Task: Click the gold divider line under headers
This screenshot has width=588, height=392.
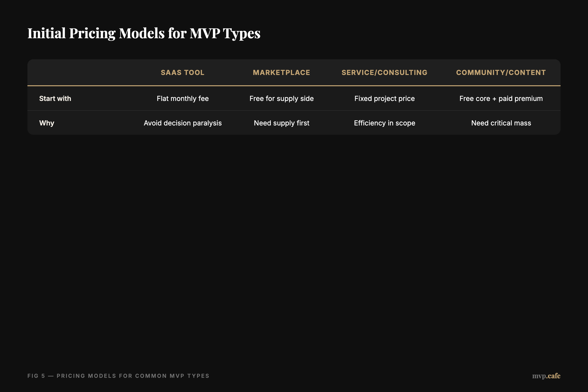Action: tap(294, 86)
